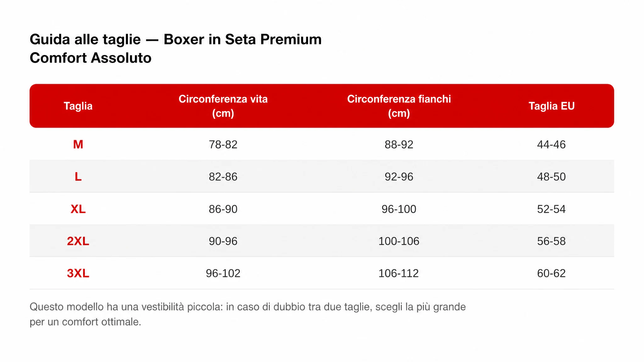This screenshot has width=644, height=362.
Task: Click EU size 60-62 cell
Action: point(551,273)
